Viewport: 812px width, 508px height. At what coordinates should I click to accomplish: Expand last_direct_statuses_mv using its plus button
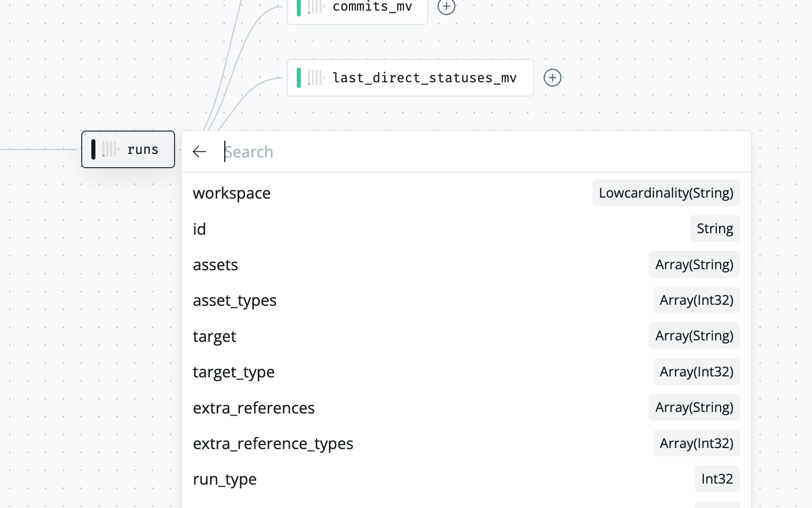[x=553, y=78]
